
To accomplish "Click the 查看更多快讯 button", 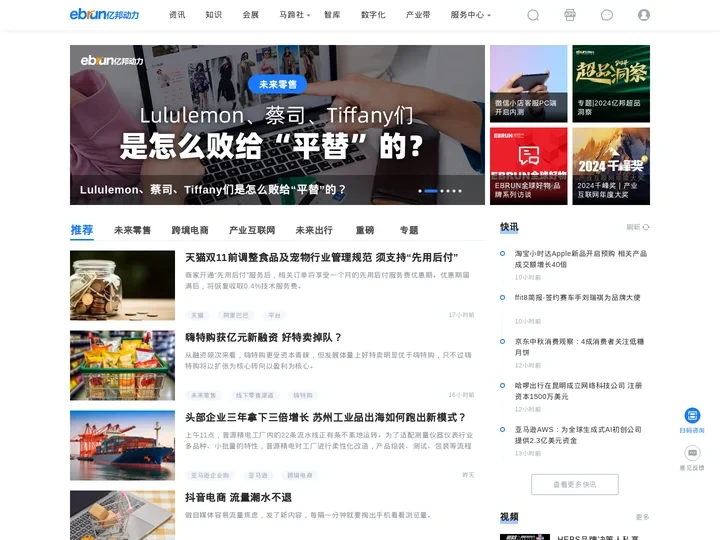I will pyautogui.click(x=574, y=484).
